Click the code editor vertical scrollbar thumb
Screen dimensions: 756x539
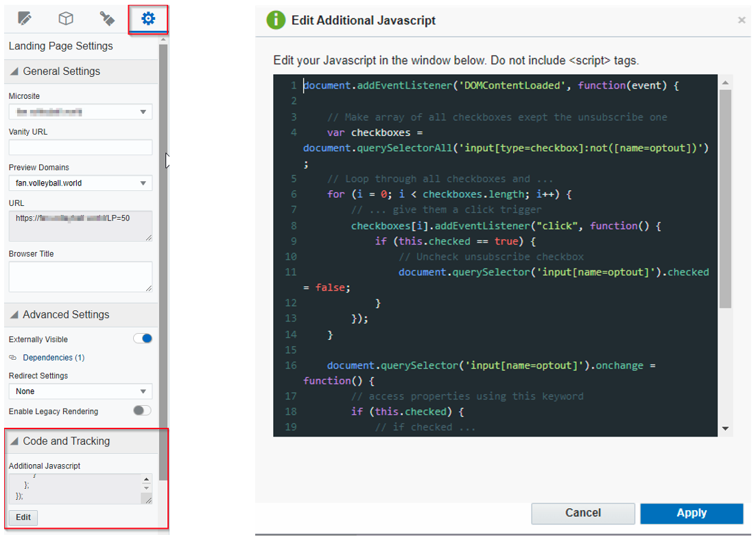[x=725, y=199]
